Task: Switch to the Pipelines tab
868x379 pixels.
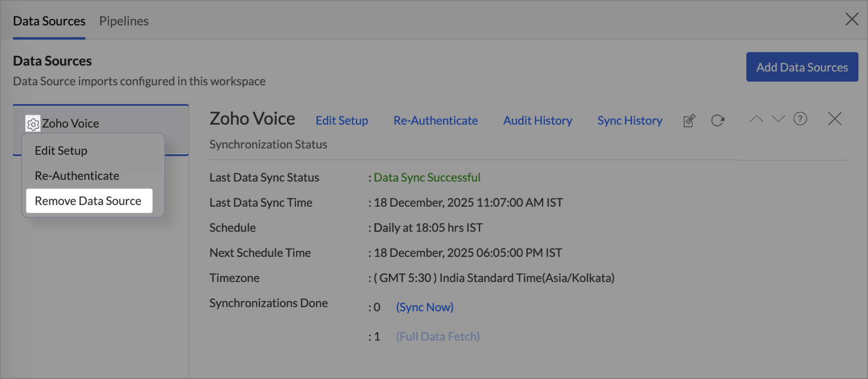Action: pos(123,21)
